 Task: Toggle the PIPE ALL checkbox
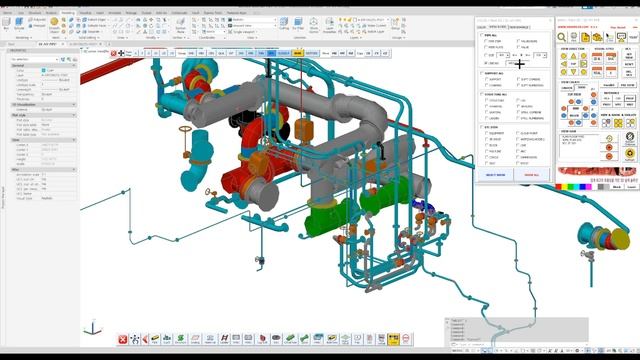[482, 36]
